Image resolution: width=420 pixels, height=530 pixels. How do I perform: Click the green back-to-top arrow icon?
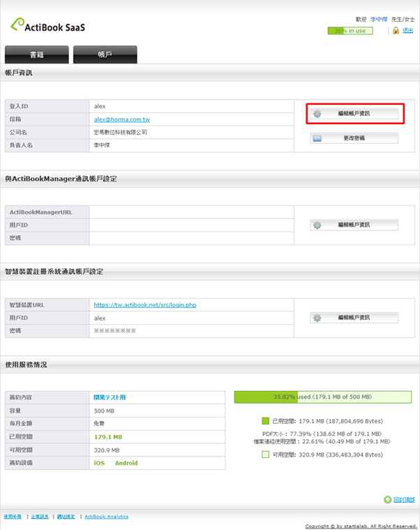pyautogui.click(x=388, y=499)
